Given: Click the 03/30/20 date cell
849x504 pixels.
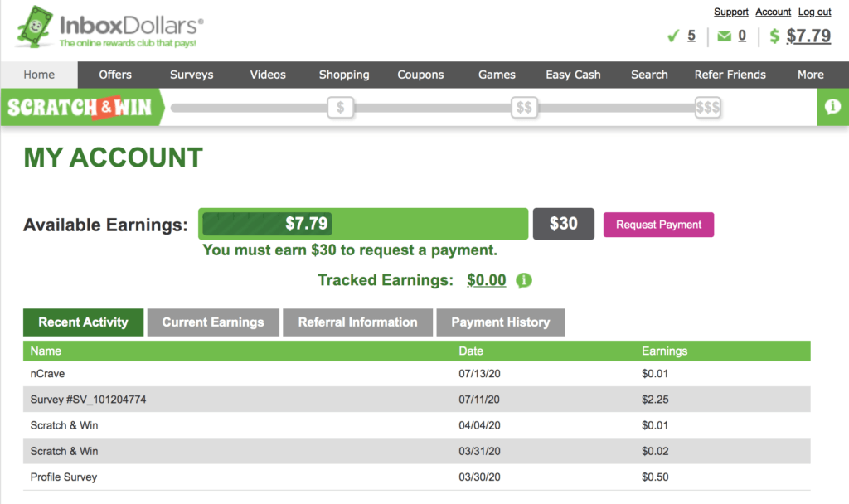Looking at the screenshot, I should click(479, 477).
